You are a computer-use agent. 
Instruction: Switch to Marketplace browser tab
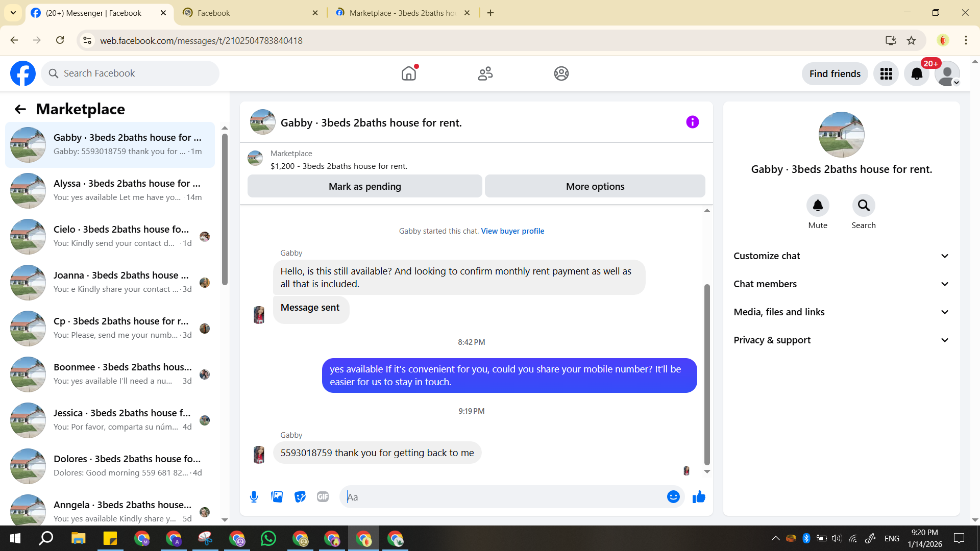coord(402,13)
